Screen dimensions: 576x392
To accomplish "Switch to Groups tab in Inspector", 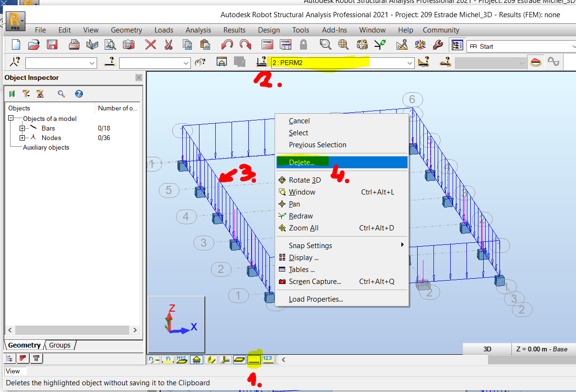I will [x=60, y=345].
